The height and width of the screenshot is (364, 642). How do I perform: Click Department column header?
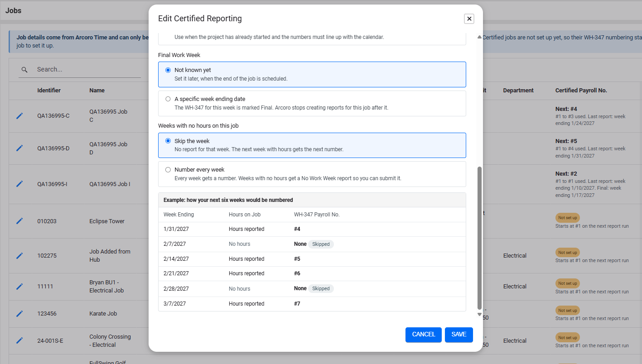tap(518, 91)
